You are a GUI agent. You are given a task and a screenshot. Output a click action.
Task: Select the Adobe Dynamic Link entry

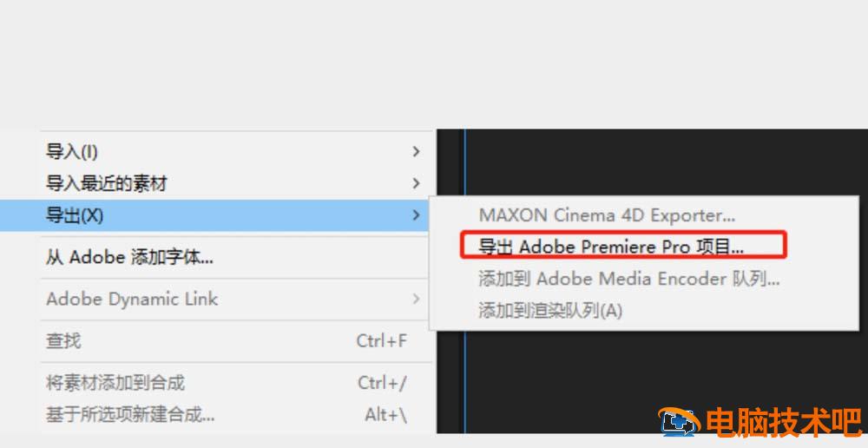236,299
